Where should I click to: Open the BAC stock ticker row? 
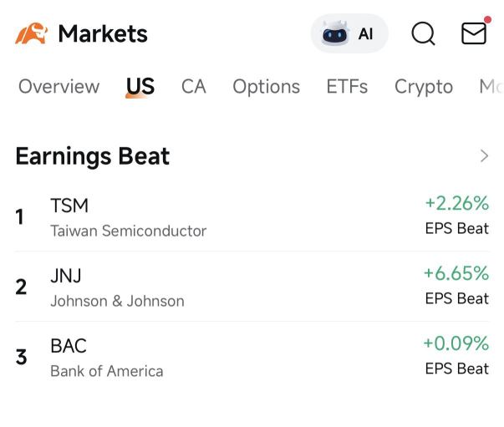click(252, 357)
